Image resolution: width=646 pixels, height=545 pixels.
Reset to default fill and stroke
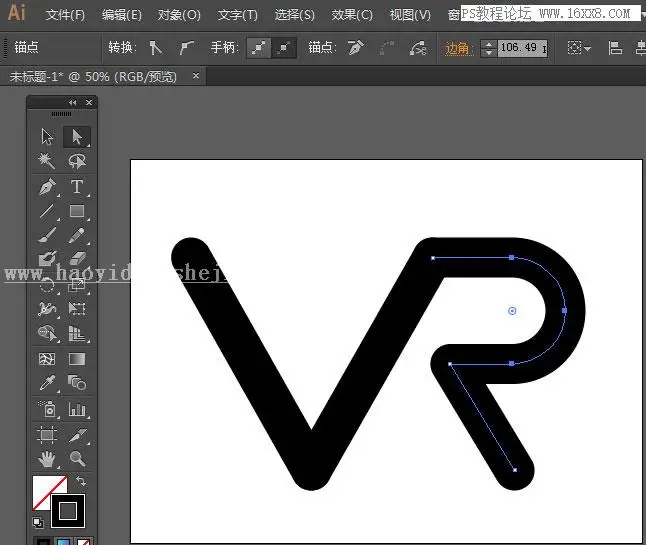pyautogui.click(x=38, y=522)
